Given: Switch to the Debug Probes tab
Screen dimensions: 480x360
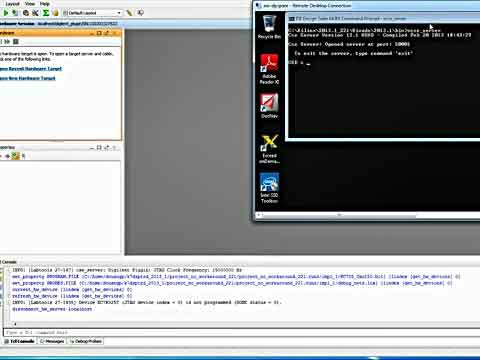Looking at the screenshot, I should click(86, 341).
